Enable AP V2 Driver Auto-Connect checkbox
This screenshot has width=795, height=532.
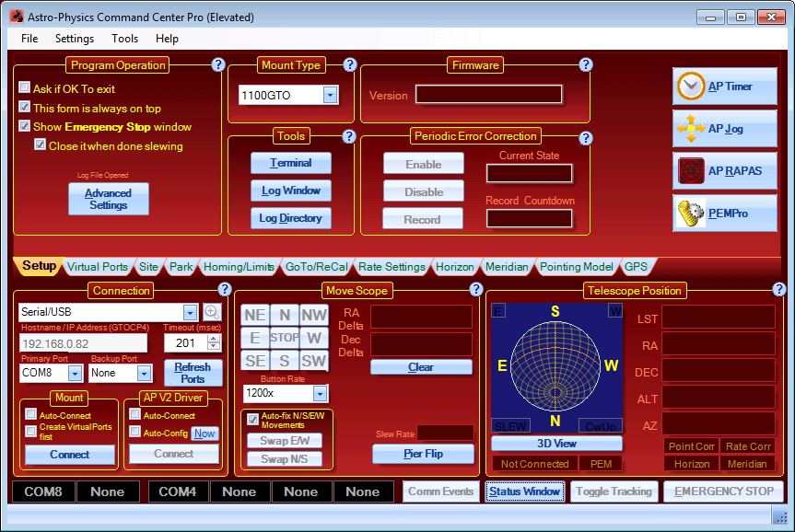[x=134, y=414]
